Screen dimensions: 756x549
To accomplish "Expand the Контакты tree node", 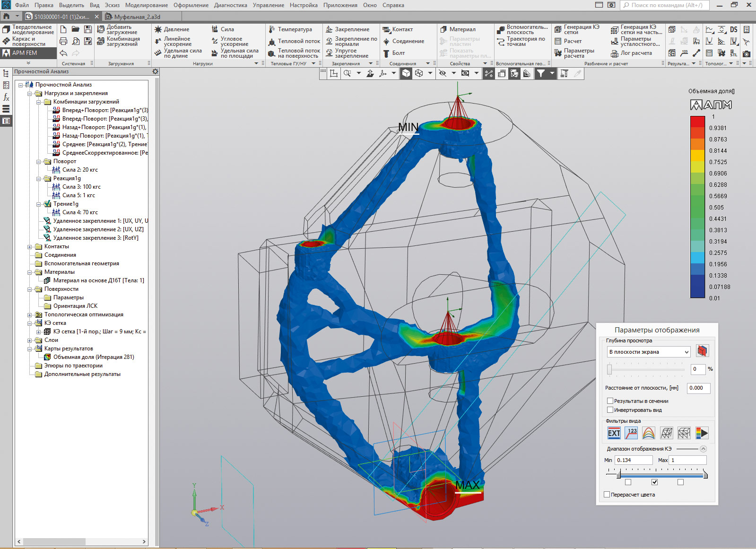I will [x=30, y=246].
